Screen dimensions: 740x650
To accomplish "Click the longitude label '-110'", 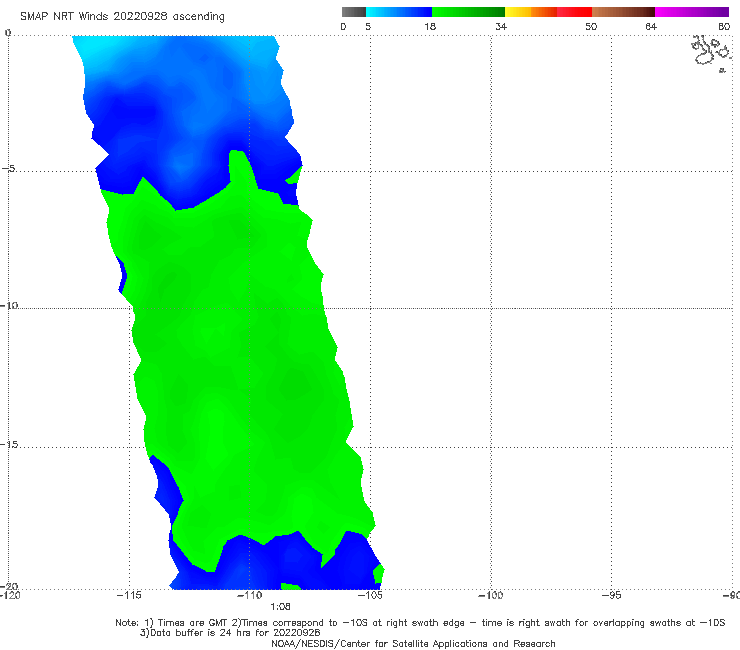I will pos(249,595).
